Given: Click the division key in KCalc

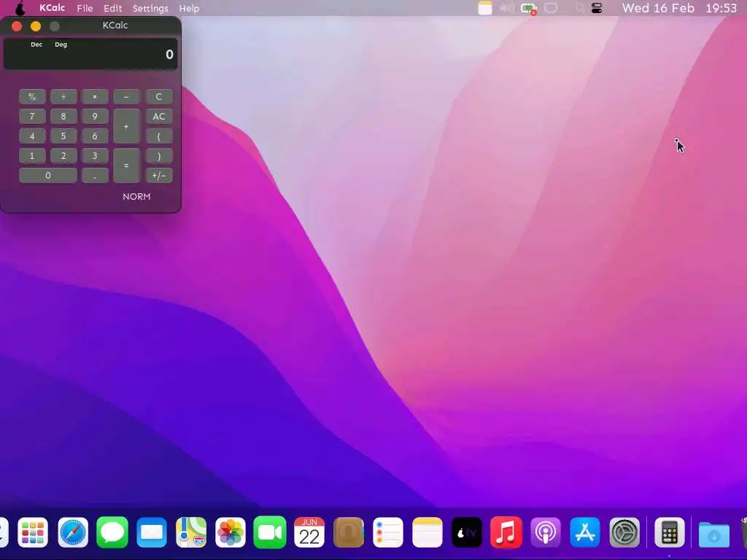Looking at the screenshot, I should [63, 97].
